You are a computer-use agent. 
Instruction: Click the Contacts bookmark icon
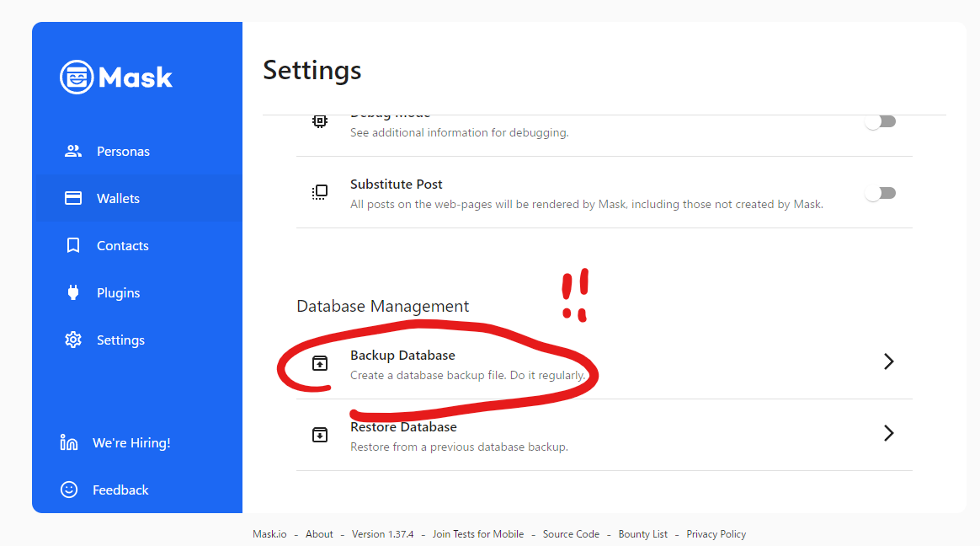pyautogui.click(x=73, y=245)
